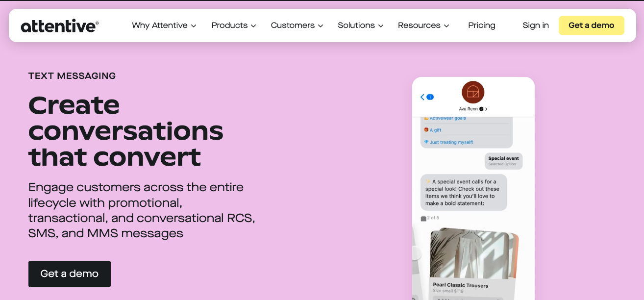Open the Pricing page

(x=481, y=25)
